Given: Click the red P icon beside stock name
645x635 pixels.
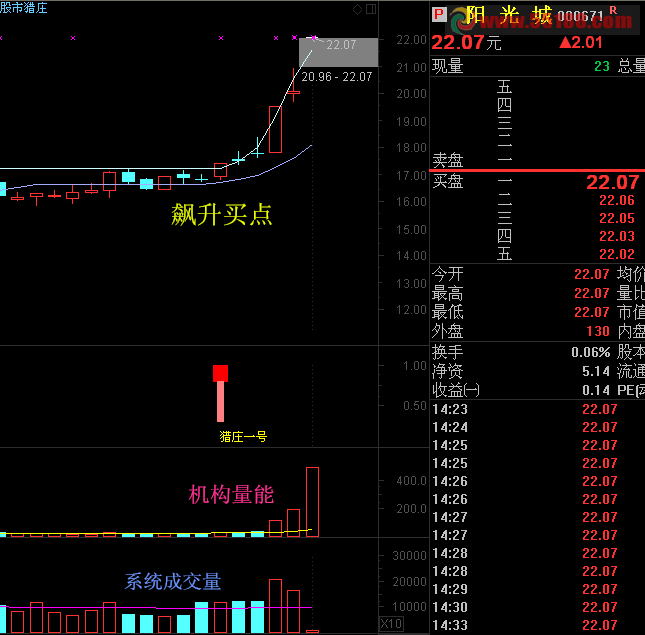Looking at the screenshot, I should (x=438, y=15).
